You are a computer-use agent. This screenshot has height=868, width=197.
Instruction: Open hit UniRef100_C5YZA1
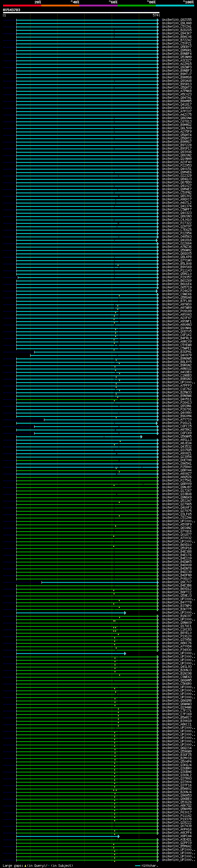177,26
